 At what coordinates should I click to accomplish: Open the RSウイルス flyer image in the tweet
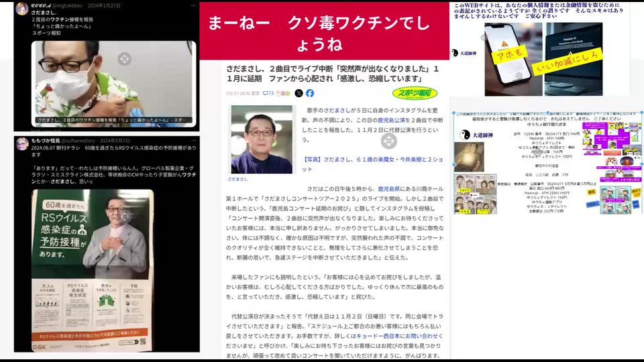coord(93,270)
